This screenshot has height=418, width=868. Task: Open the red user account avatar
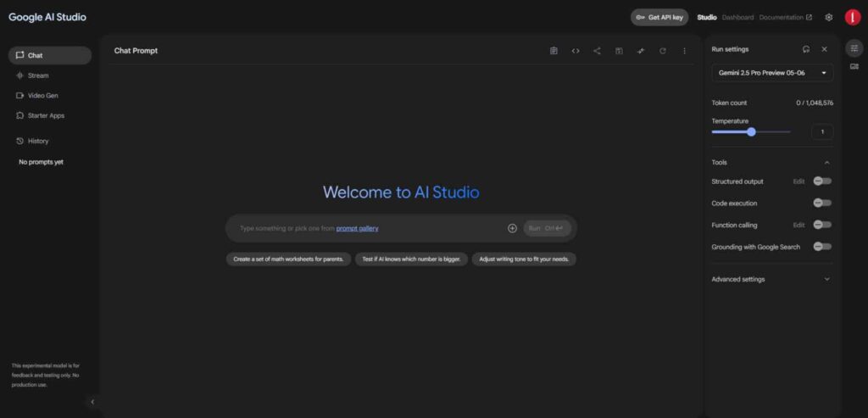coord(853,17)
